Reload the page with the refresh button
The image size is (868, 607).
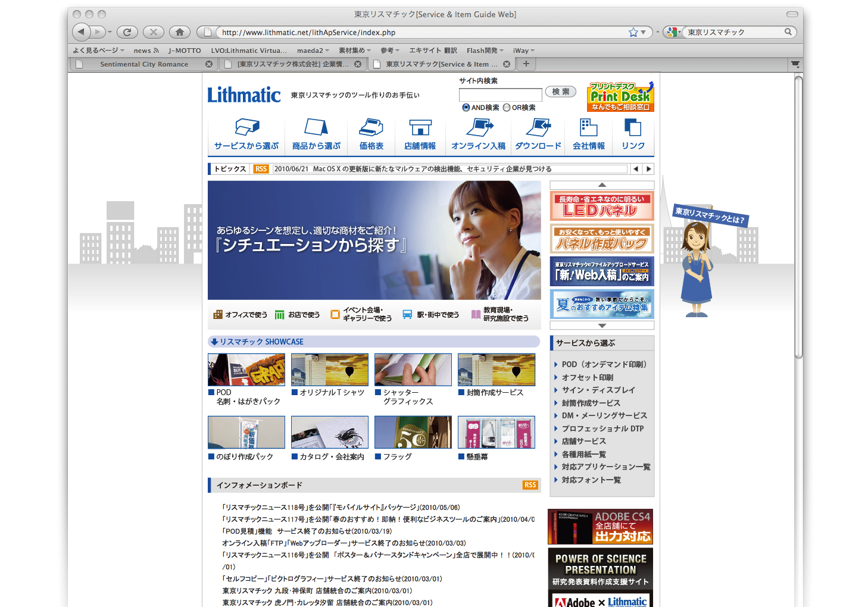[x=127, y=32]
